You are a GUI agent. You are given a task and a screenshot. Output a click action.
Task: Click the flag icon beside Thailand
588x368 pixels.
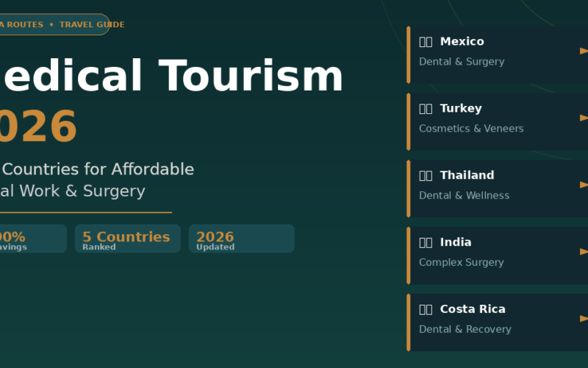(x=426, y=175)
